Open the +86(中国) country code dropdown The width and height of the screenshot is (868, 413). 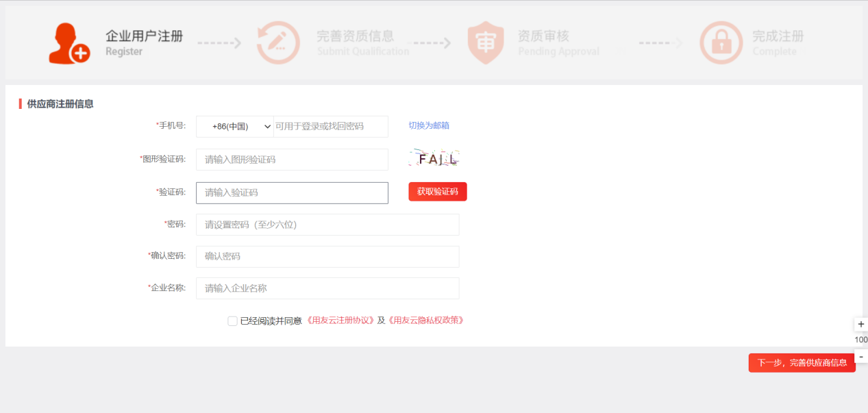point(235,127)
